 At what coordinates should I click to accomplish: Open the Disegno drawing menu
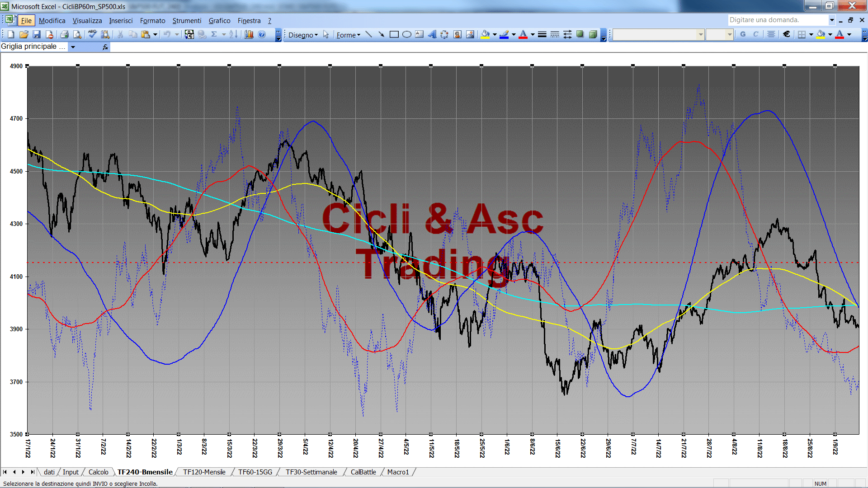(x=303, y=35)
